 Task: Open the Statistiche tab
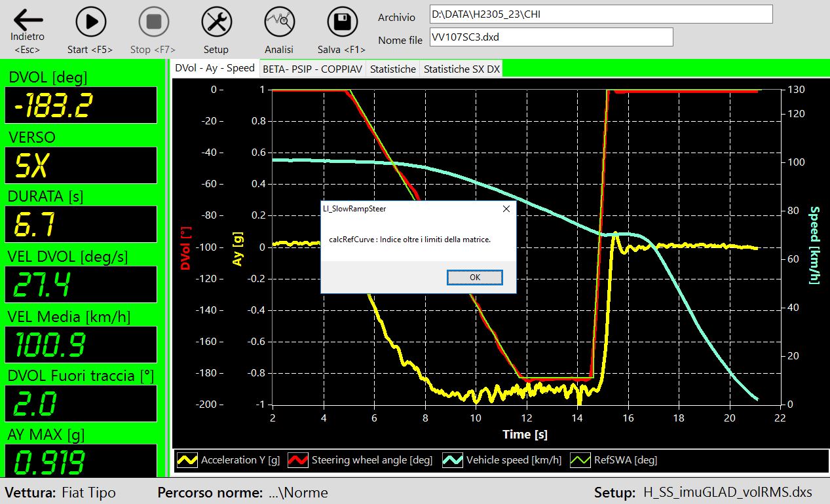pos(392,69)
